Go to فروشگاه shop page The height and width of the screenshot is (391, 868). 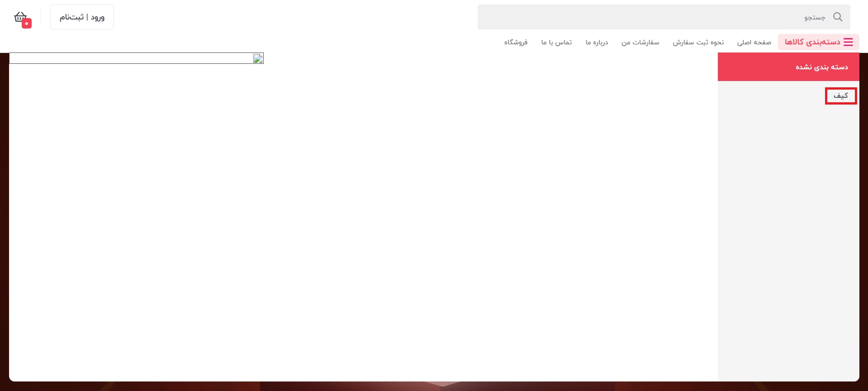click(x=516, y=42)
